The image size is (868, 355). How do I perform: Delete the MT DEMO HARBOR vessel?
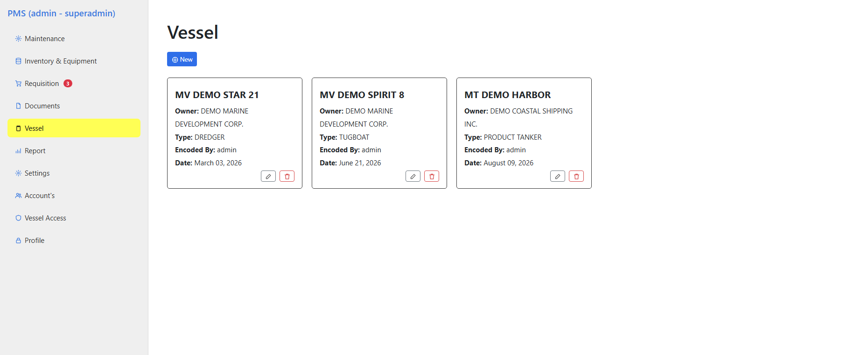tap(576, 176)
